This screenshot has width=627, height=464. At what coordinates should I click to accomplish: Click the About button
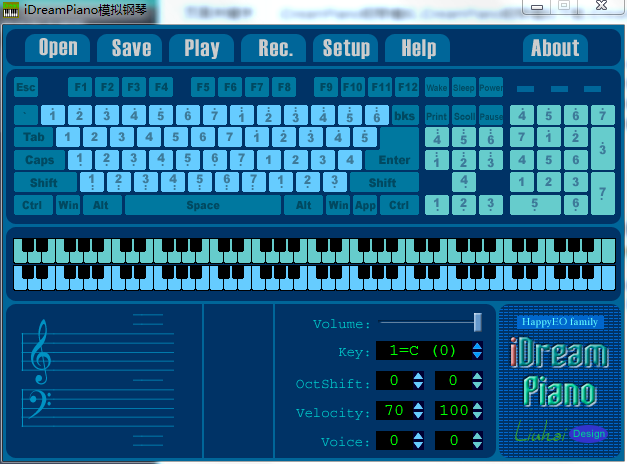pyautogui.click(x=555, y=48)
